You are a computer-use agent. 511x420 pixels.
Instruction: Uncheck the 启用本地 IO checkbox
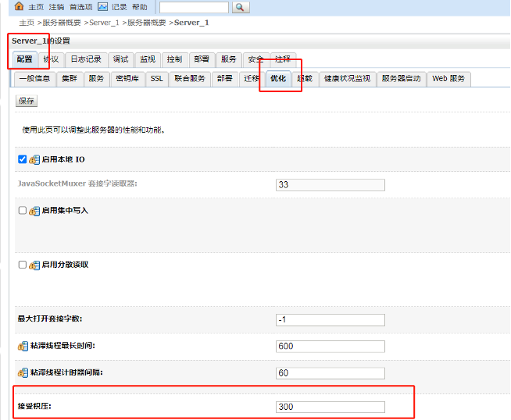point(22,159)
